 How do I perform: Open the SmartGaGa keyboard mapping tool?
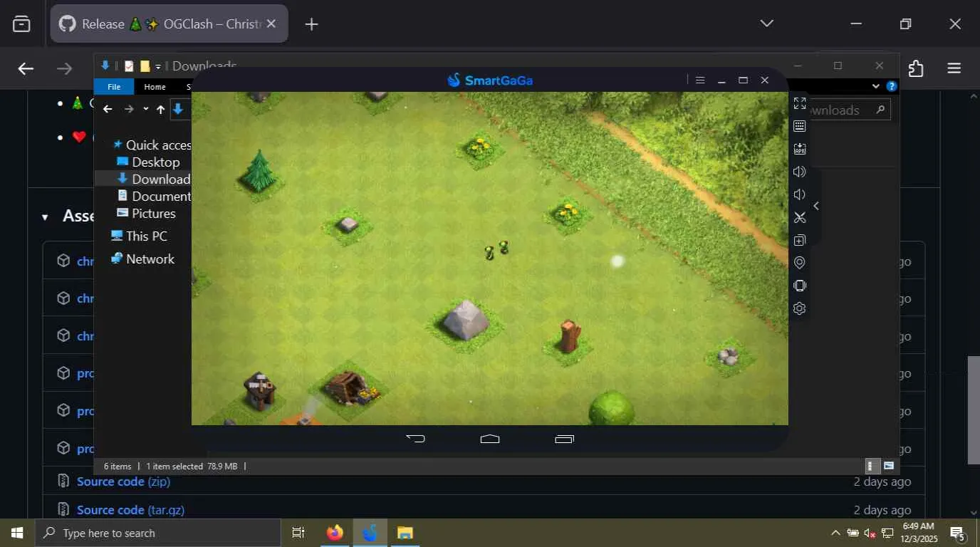click(800, 126)
